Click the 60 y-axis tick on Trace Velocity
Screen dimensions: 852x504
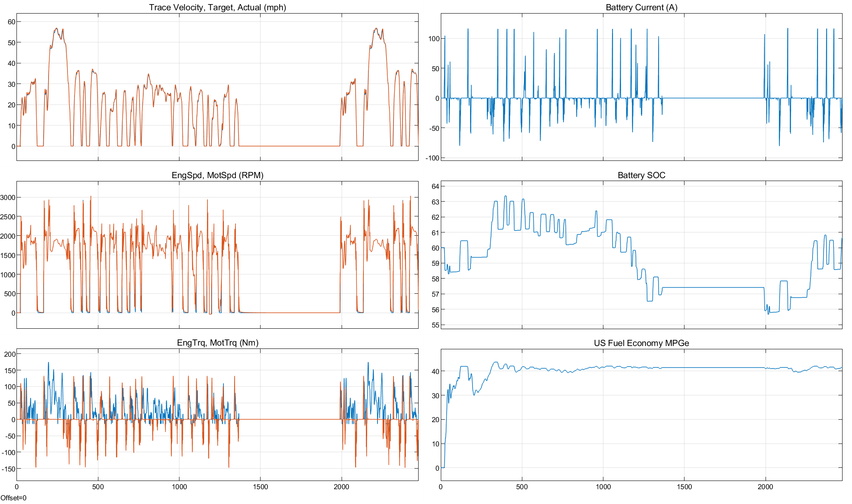11,22
